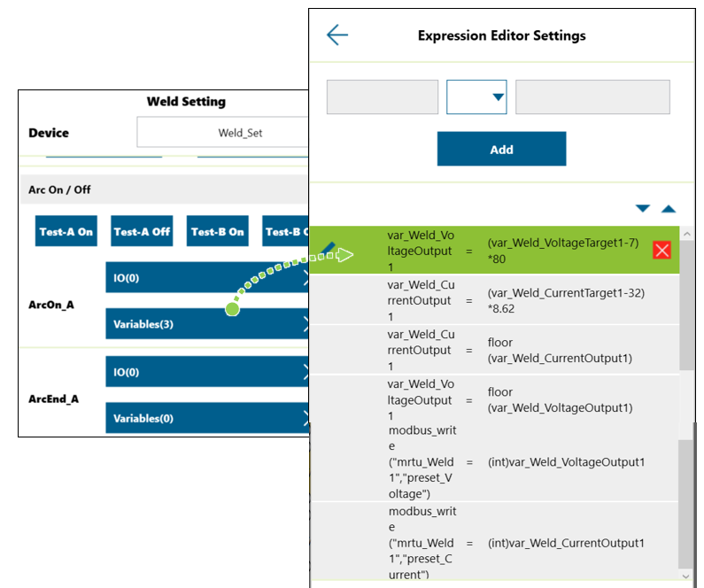Click the Add button
Screen dimensions: 704x588
point(501,150)
